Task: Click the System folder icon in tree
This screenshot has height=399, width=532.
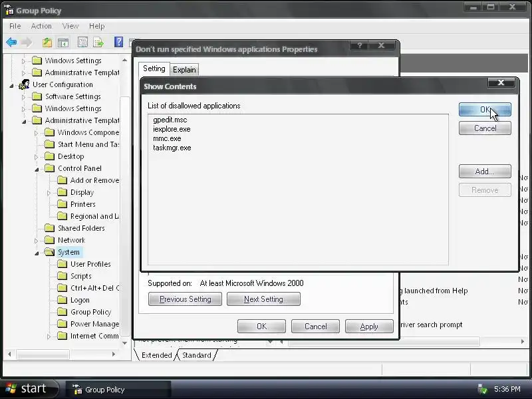Action: pyautogui.click(x=49, y=252)
